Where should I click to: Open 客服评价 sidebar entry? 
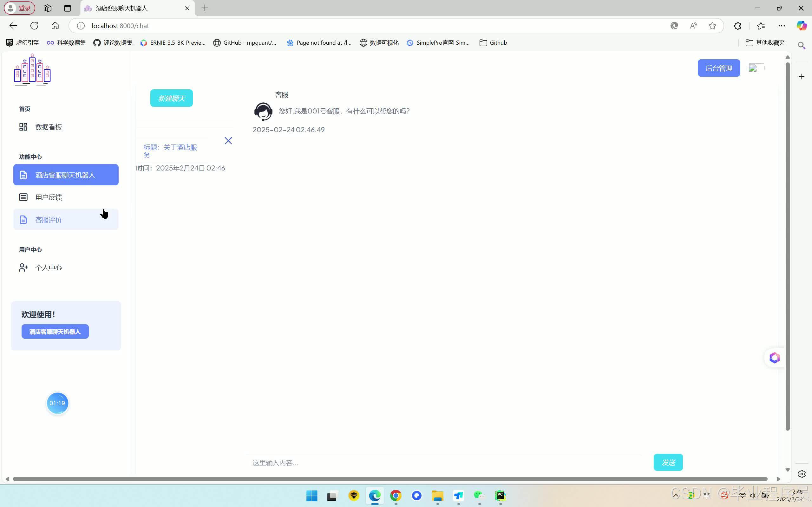point(48,220)
